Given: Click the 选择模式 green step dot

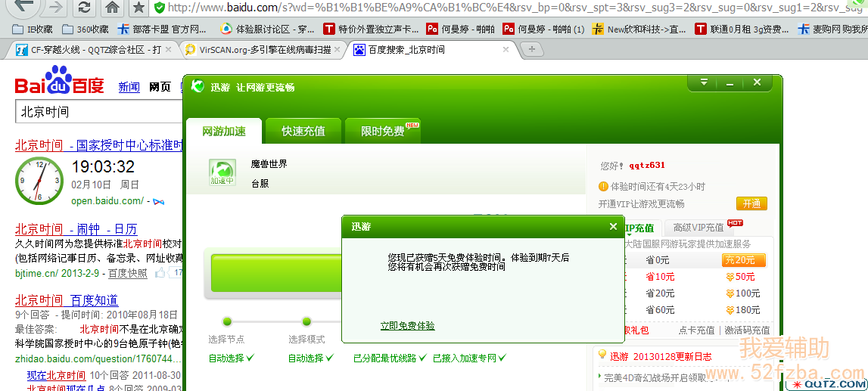Looking at the screenshot, I should tap(306, 321).
